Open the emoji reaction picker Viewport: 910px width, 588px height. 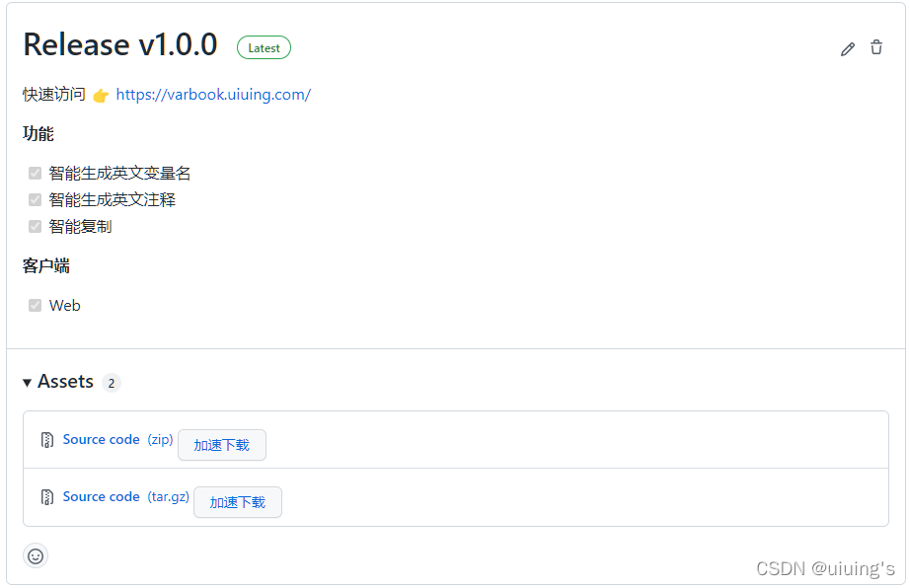tap(36, 555)
